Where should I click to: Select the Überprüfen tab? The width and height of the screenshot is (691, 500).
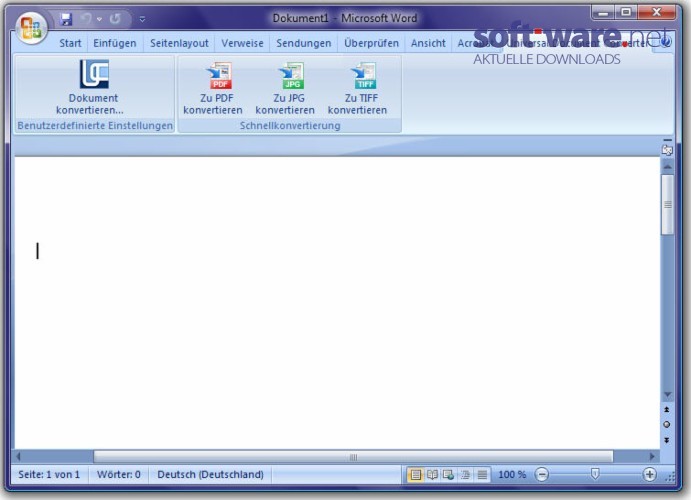click(371, 43)
